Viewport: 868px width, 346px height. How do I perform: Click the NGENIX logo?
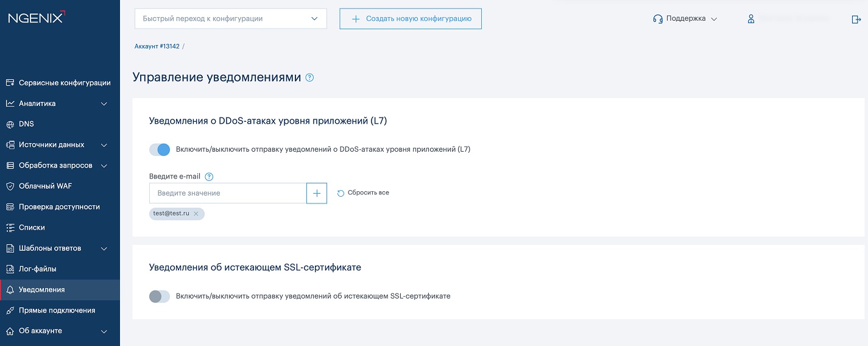(36, 18)
